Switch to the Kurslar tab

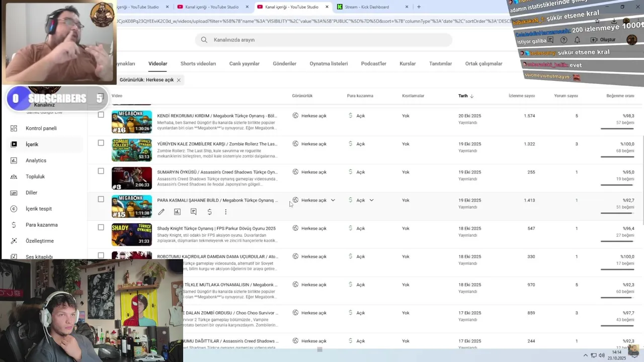coord(408,64)
